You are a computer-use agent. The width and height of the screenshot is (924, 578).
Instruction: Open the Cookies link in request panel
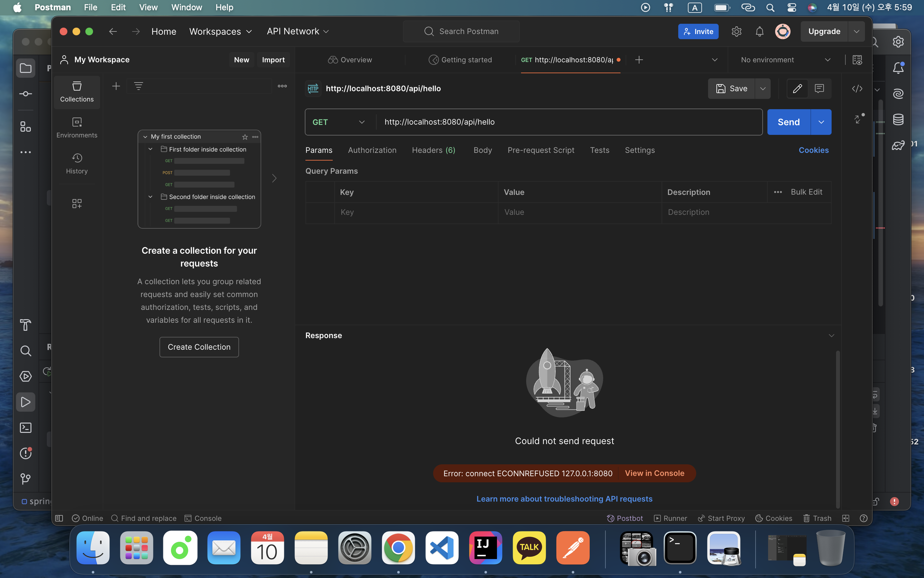coord(814,150)
